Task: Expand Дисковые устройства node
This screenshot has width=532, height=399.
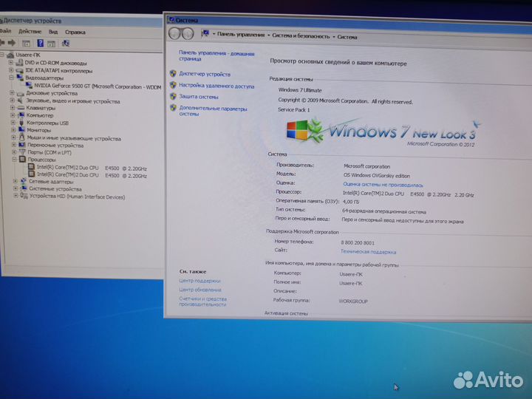Action: click(x=12, y=92)
